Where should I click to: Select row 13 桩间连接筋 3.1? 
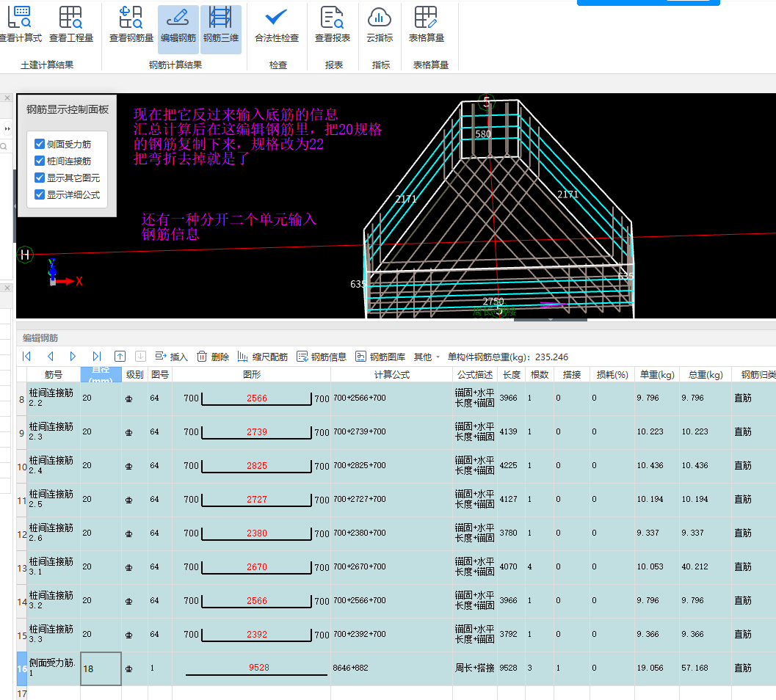click(22, 568)
